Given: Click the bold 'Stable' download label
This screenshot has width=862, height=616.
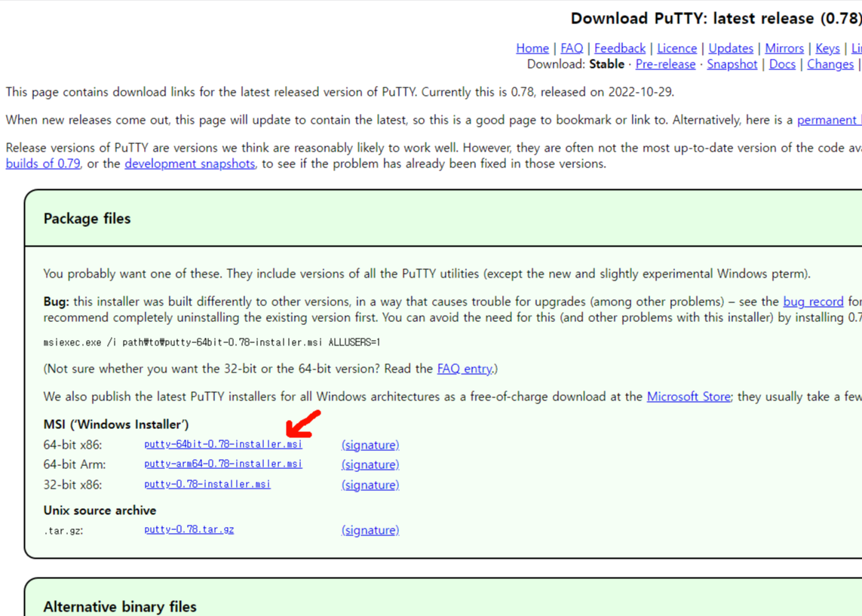Looking at the screenshot, I should click(606, 64).
